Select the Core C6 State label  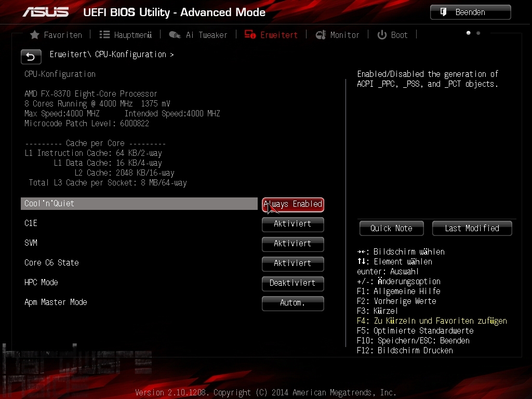[51, 262]
